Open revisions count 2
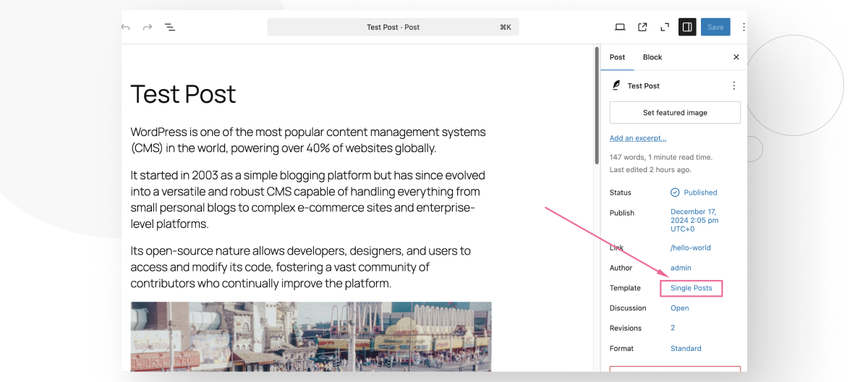 pos(673,328)
